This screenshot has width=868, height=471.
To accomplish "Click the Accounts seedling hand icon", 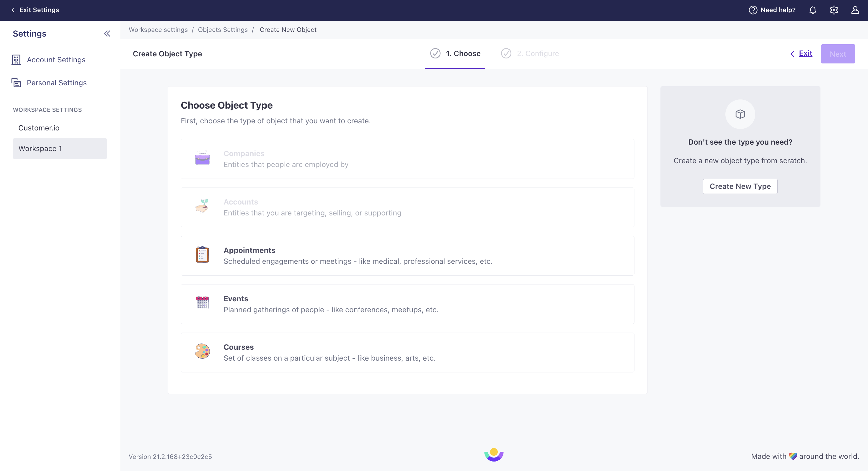I will click(x=202, y=206).
